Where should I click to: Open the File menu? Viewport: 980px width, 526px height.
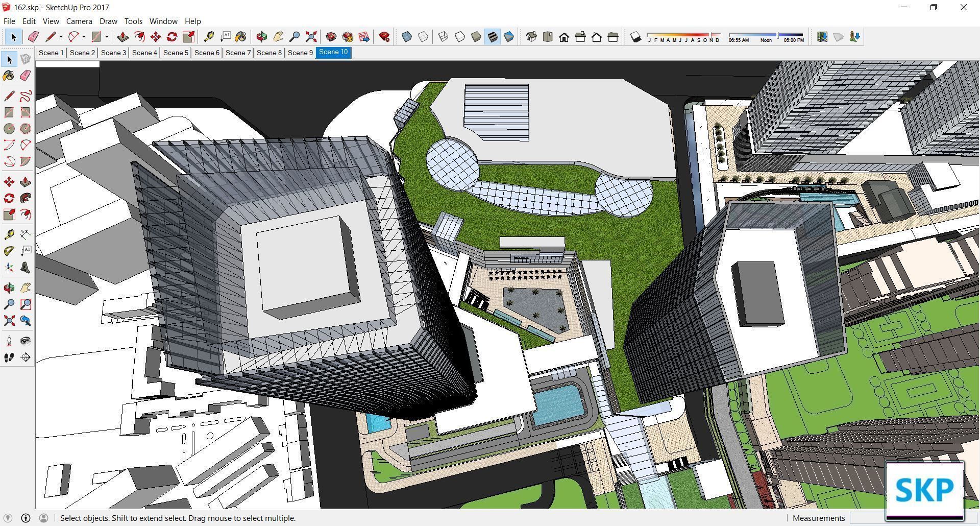point(9,21)
